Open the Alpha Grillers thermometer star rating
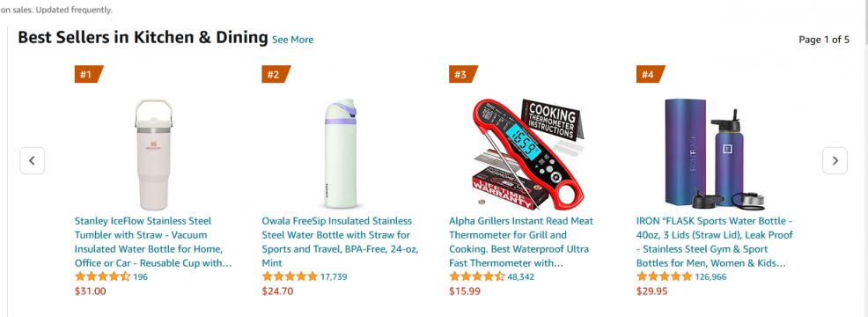868x317 pixels. [476, 276]
